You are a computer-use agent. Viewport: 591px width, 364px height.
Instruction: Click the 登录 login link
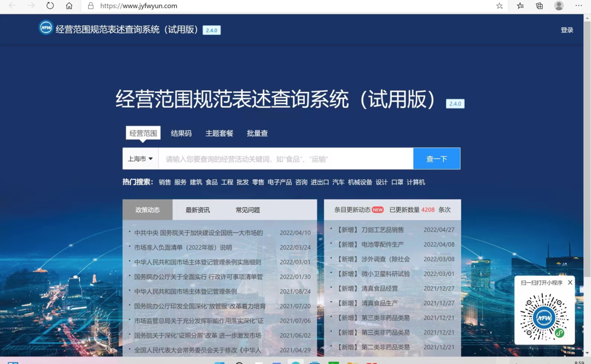[566, 30]
